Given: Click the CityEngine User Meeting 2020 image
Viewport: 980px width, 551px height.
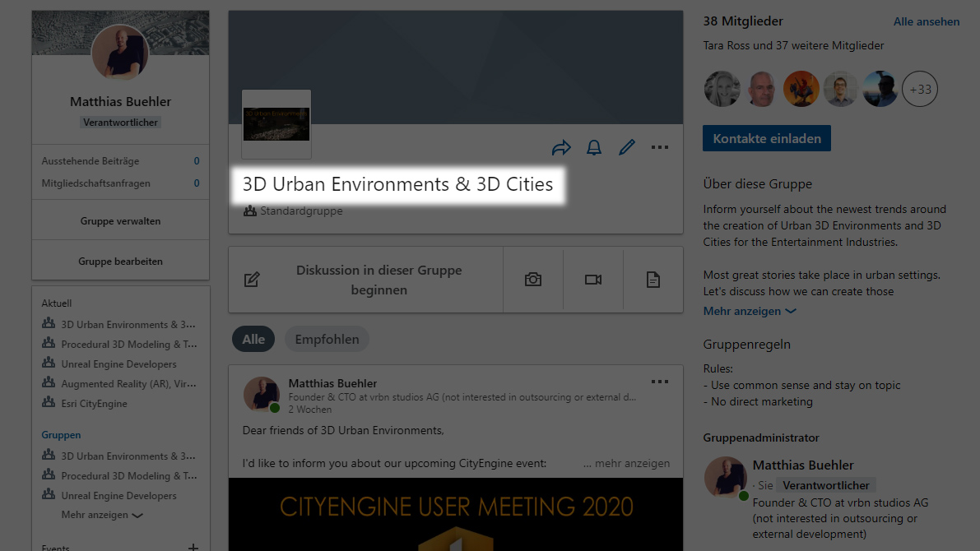Looking at the screenshot, I should (x=456, y=514).
